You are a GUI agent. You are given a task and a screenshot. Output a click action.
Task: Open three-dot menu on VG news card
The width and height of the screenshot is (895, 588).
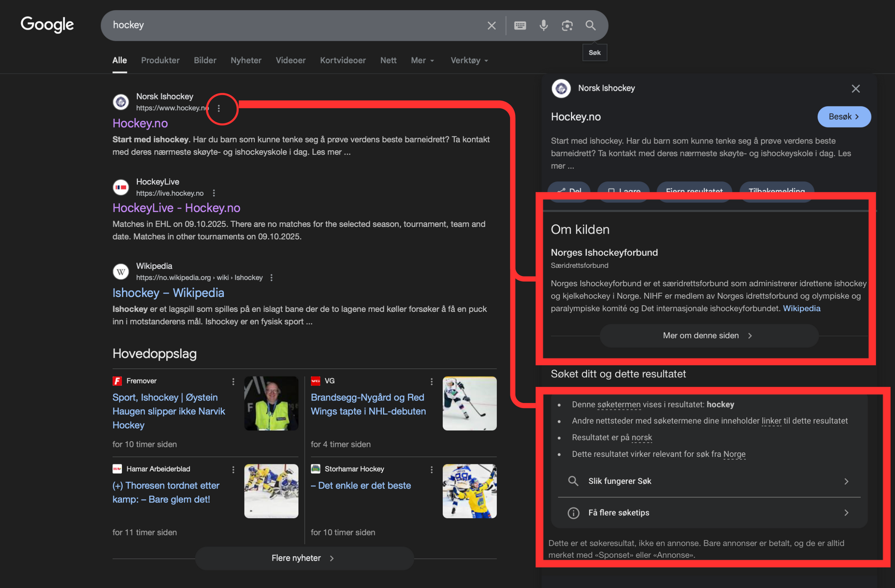431,381
